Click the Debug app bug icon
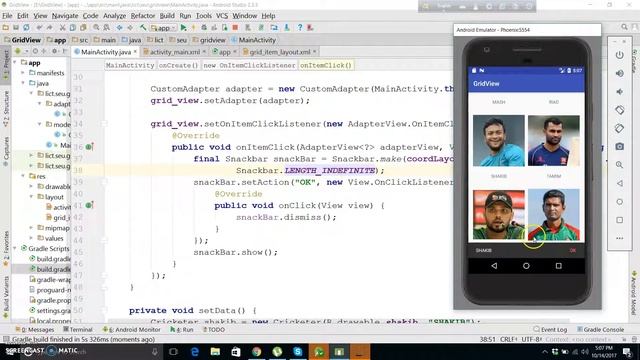 click(204, 28)
